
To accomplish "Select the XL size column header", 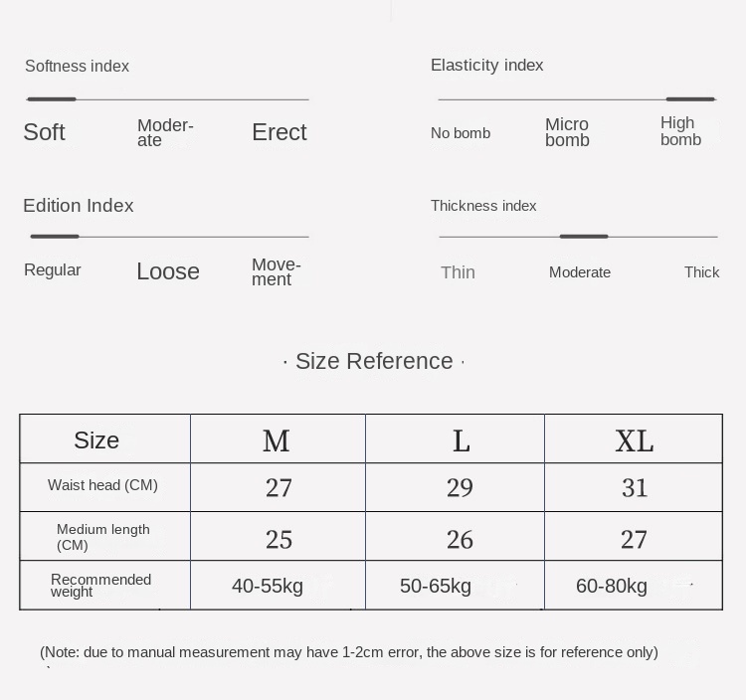I will click(634, 440).
